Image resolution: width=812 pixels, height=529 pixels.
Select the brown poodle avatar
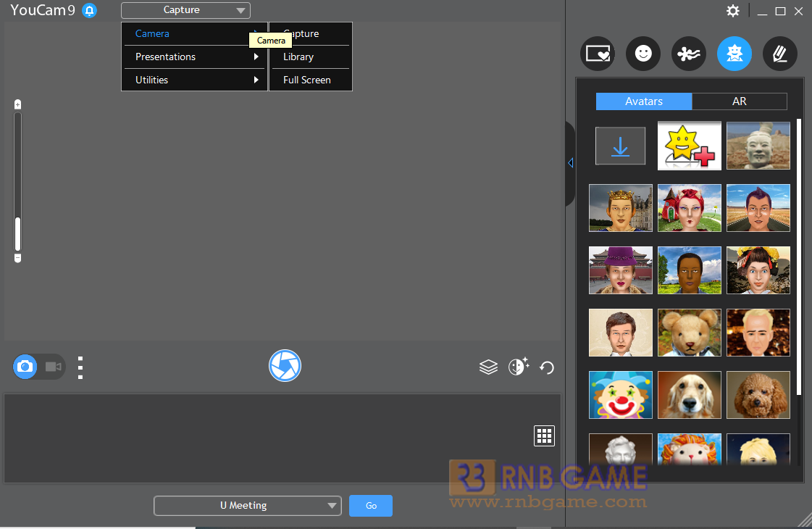tap(758, 395)
